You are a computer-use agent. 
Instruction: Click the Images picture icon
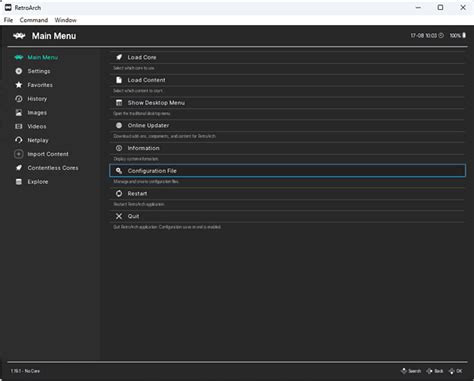(19, 113)
